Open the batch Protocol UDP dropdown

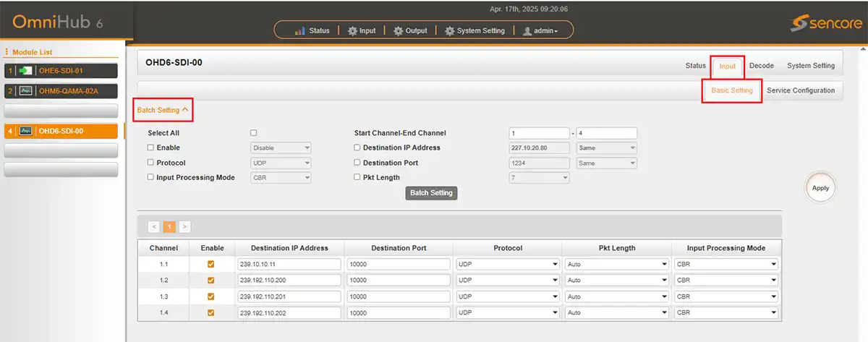point(280,163)
